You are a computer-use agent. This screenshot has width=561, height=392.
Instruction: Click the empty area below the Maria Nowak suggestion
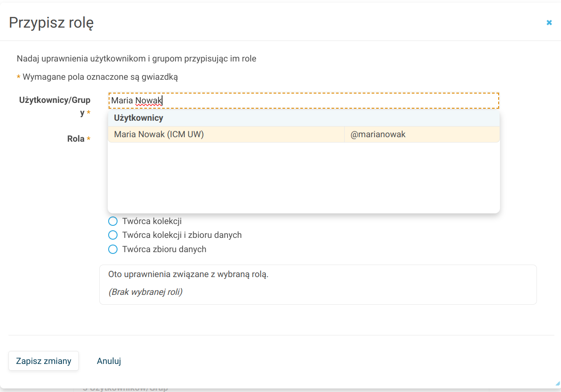point(303,178)
